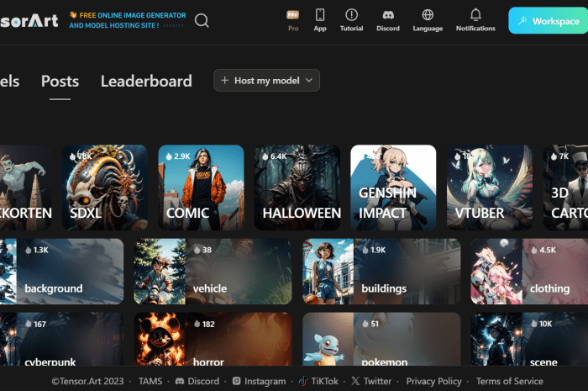Click the Instagram icon in the footer
The width and height of the screenshot is (588, 391).
(x=237, y=381)
